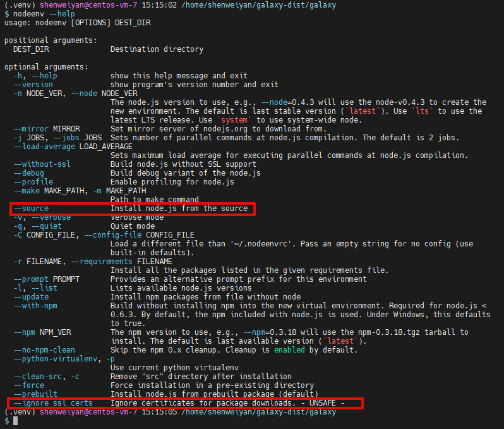
Task: Click the '--no-npm-clean' option text
Action: click(x=44, y=350)
